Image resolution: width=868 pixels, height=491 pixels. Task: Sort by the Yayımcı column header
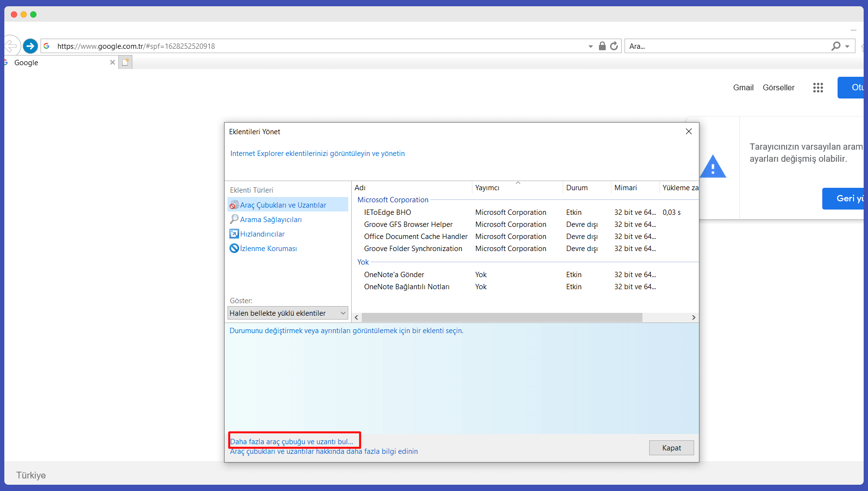pyautogui.click(x=517, y=188)
